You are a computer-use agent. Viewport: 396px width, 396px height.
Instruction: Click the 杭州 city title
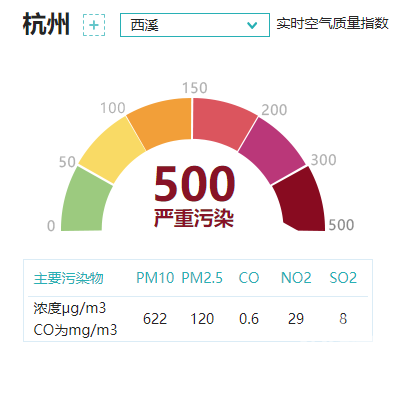(46, 24)
